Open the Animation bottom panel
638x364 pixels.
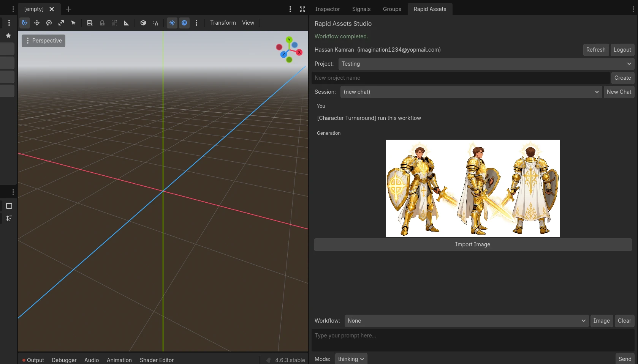119,360
